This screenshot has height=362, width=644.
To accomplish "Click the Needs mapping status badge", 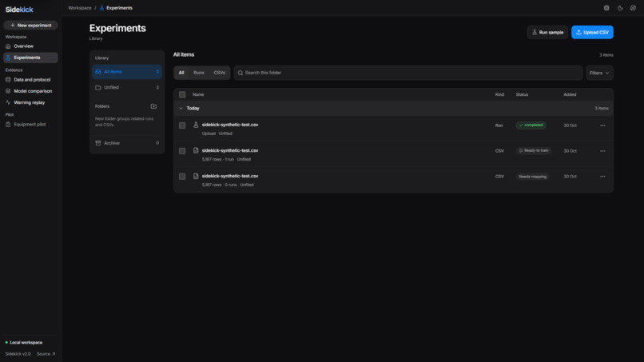I will [x=532, y=177].
